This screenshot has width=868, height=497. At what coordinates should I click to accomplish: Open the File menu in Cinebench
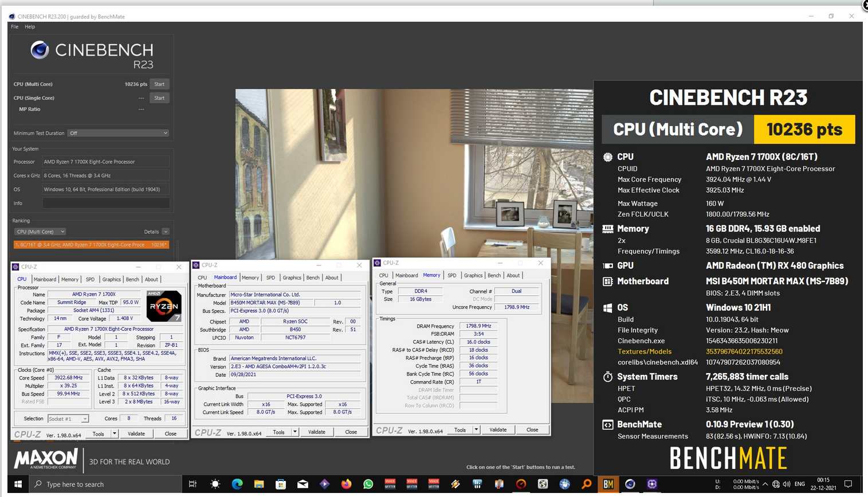click(x=15, y=27)
